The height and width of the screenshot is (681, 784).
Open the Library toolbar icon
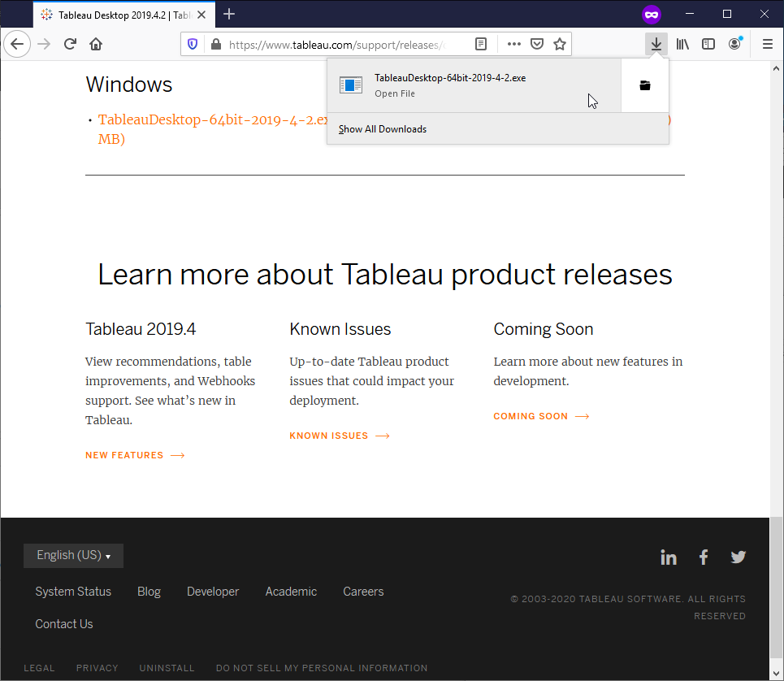682,44
